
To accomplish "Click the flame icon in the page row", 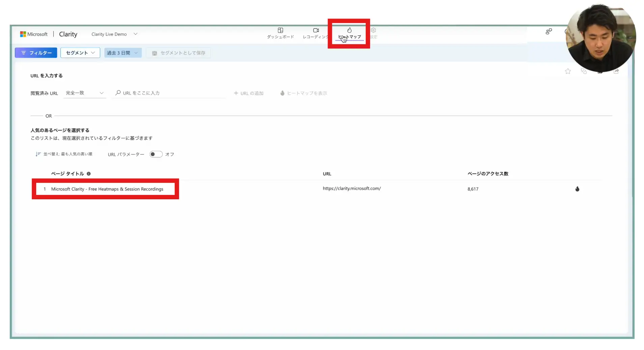I will click(x=577, y=189).
